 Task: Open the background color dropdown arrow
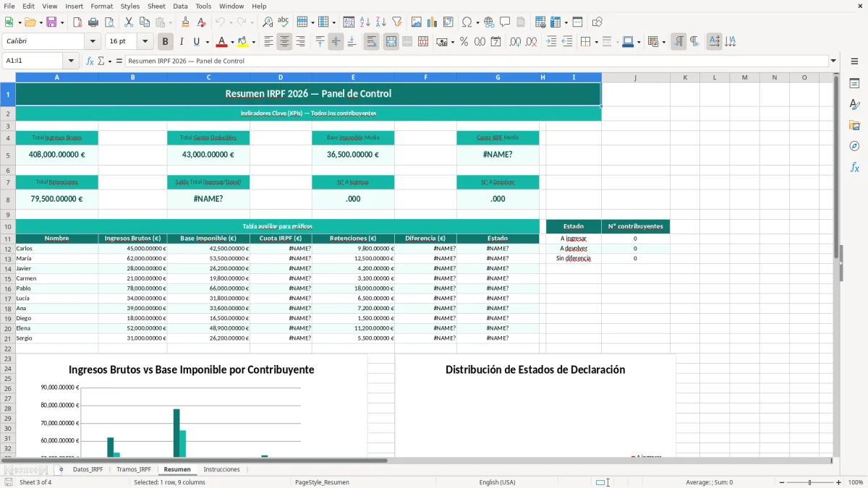point(253,42)
